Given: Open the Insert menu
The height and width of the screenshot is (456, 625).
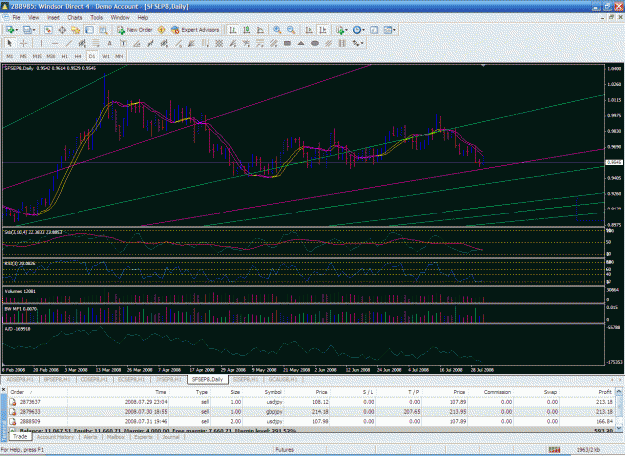Looking at the screenshot, I should point(53,18).
